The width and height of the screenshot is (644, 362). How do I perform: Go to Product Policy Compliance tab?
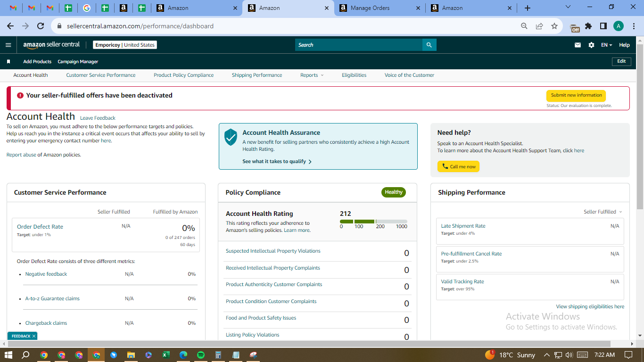coord(184,75)
